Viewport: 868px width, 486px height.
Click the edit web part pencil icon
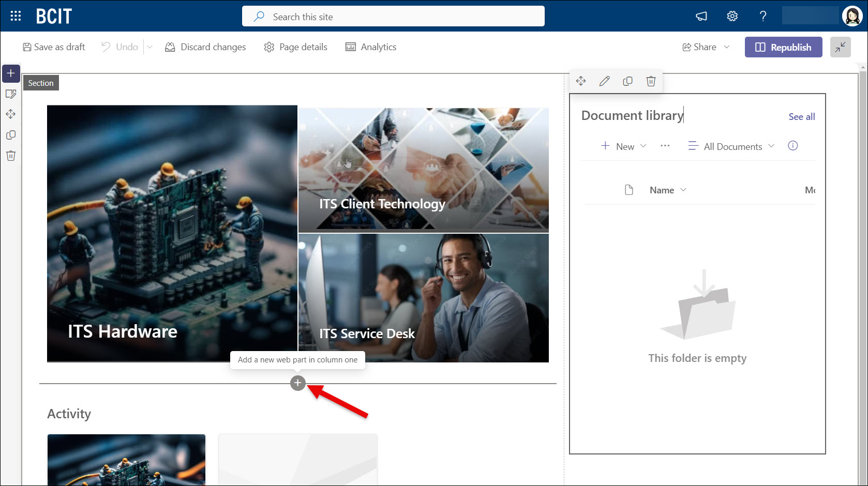(604, 81)
